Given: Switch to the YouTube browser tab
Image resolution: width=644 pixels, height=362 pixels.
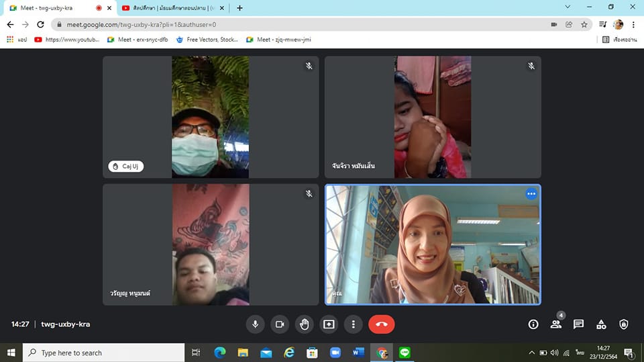Looking at the screenshot, I should (173, 8).
